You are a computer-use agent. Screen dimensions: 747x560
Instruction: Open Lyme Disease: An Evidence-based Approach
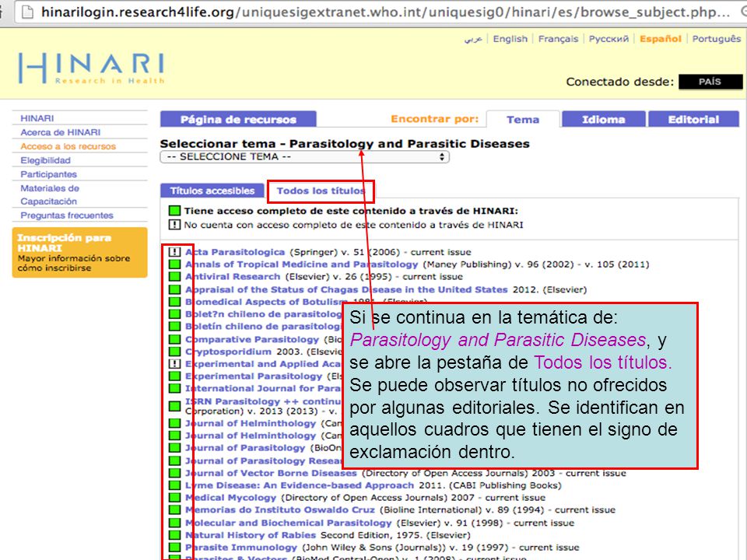click(300, 485)
